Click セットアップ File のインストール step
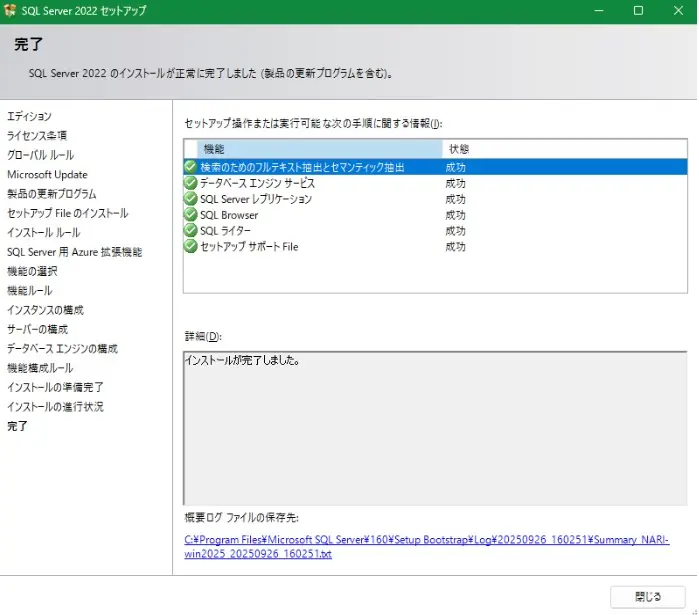Image resolution: width=699 pixels, height=615 pixels. coord(68,213)
